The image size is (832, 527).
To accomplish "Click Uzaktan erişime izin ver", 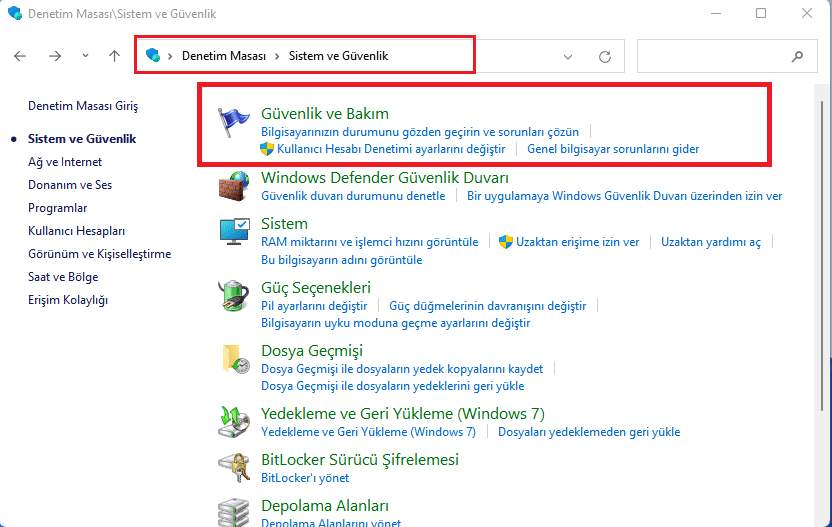I will click(x=577, y=242).
